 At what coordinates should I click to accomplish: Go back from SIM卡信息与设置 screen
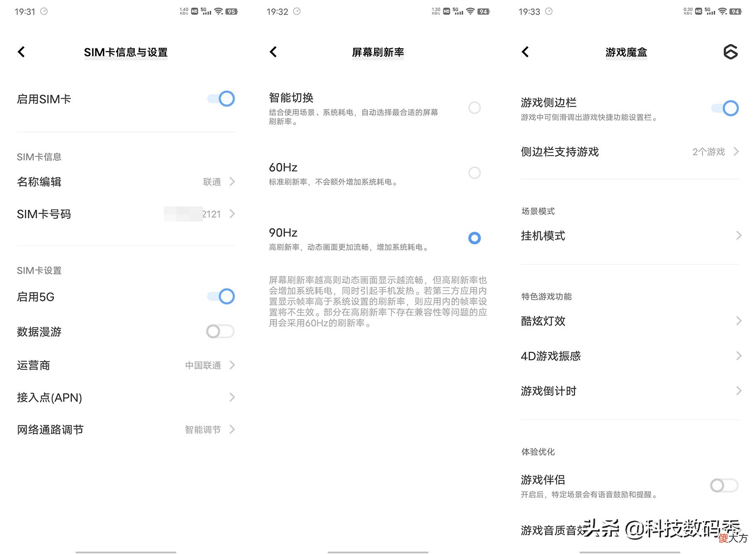pos(21,52)
